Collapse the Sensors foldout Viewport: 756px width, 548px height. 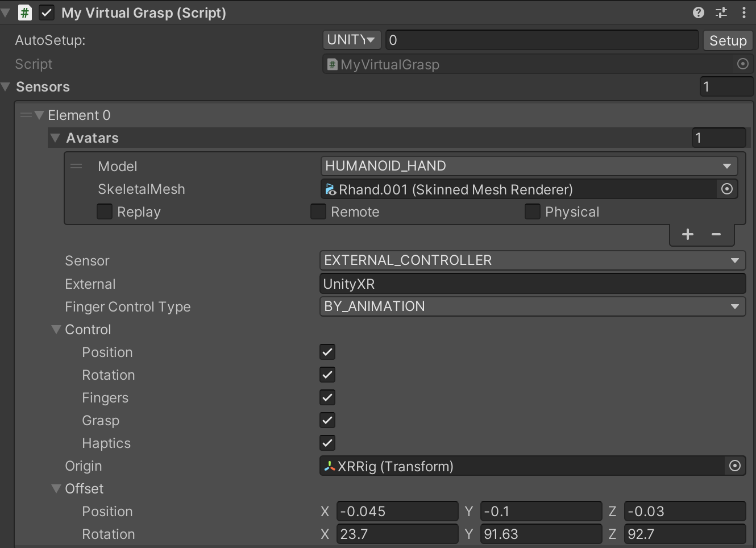(6, 87)
